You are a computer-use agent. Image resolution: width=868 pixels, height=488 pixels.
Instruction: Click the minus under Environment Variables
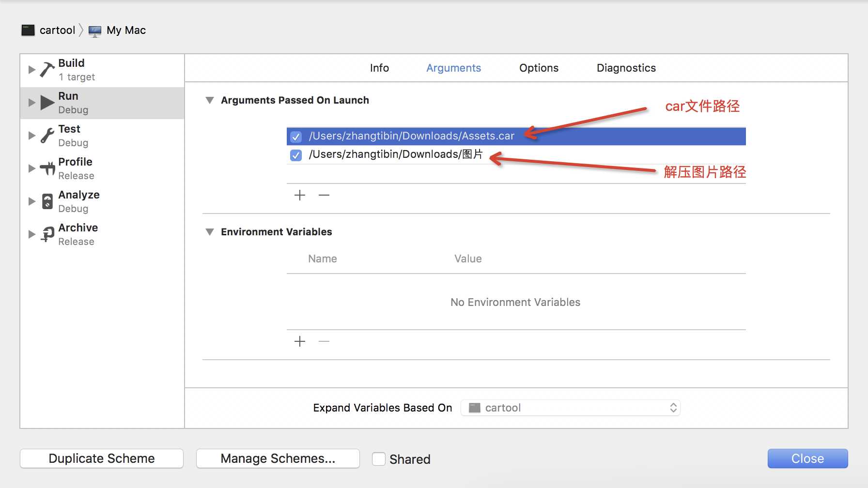pyautogui.click(x=324, y=341)
